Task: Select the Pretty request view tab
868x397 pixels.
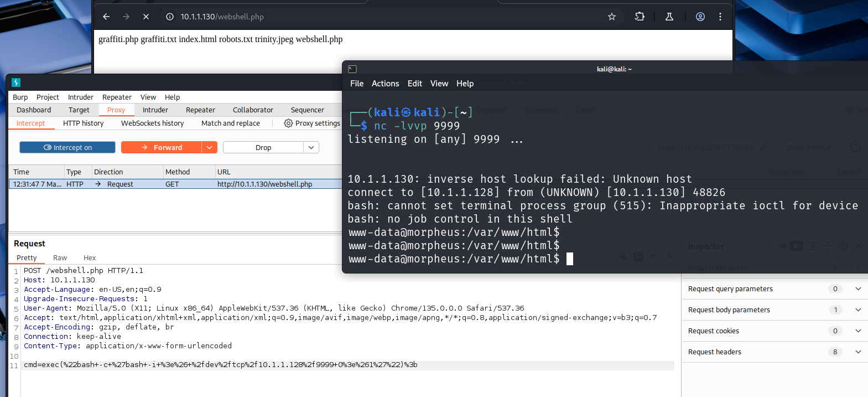Action: tap(27, 257)
